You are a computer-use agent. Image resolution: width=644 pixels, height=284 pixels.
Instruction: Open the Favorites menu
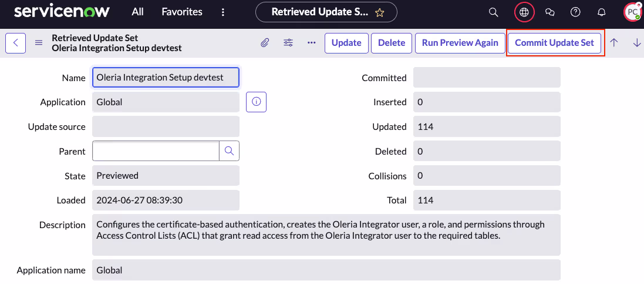click(x=182, y=12)
